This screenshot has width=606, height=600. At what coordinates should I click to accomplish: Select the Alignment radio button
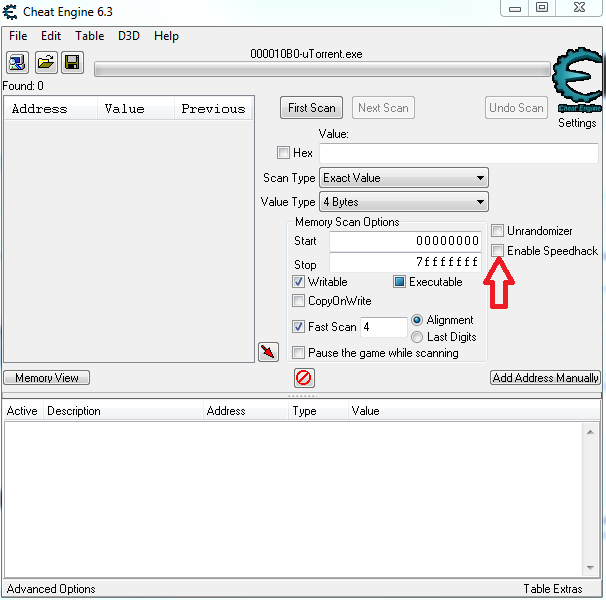[x=417, y=320]
